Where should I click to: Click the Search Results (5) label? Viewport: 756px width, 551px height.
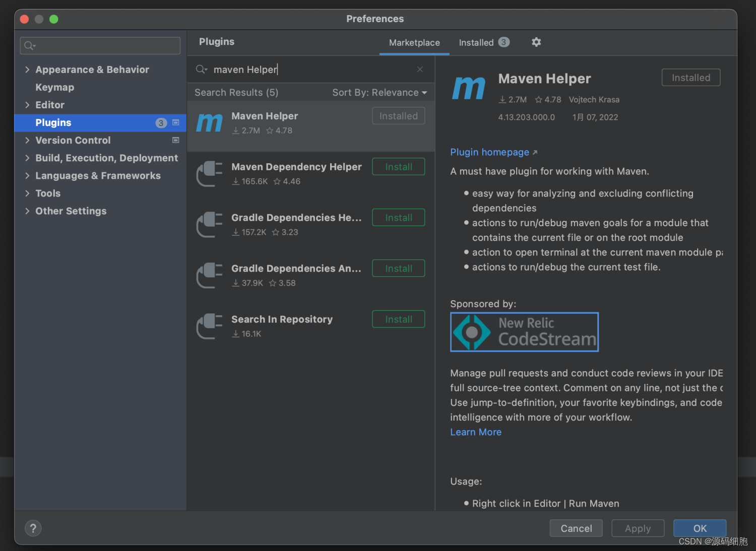[236, 93]
